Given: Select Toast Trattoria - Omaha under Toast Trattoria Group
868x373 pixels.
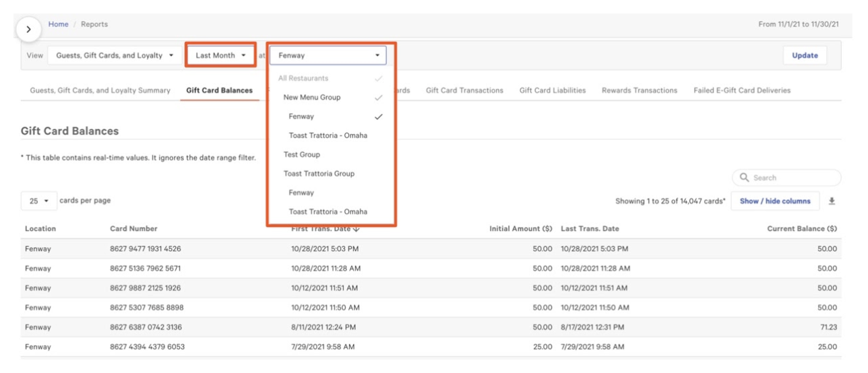Looking at the screenshot, I should click(x=328, y=212).
